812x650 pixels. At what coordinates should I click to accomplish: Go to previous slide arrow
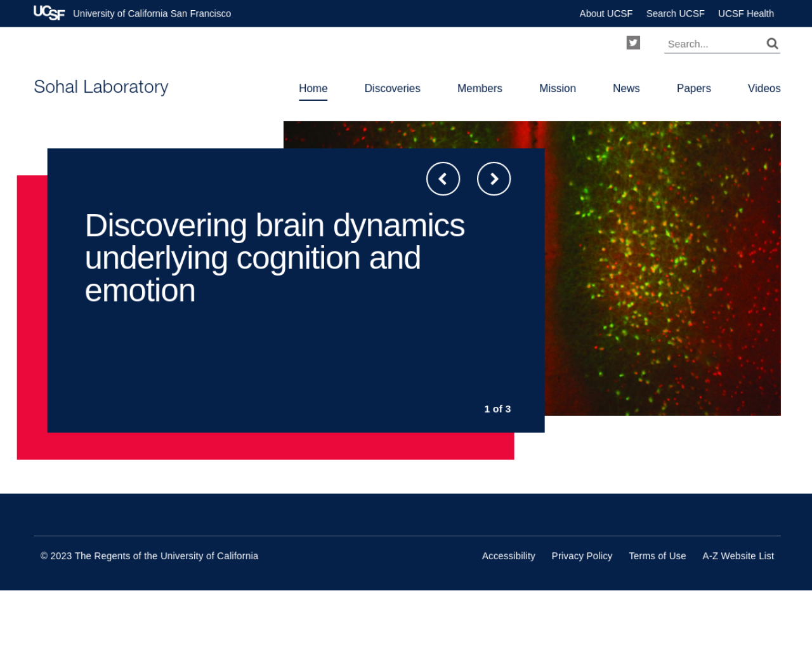point(443,179)
